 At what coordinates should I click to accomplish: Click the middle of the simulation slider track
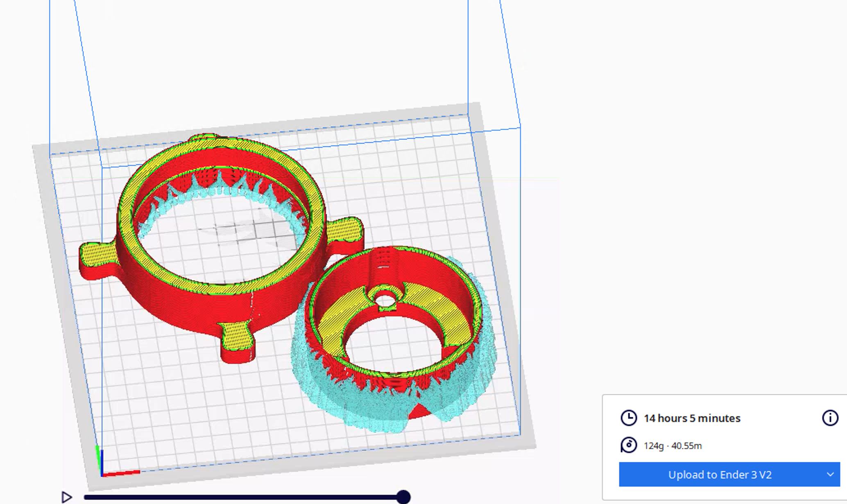click(244, 497)
